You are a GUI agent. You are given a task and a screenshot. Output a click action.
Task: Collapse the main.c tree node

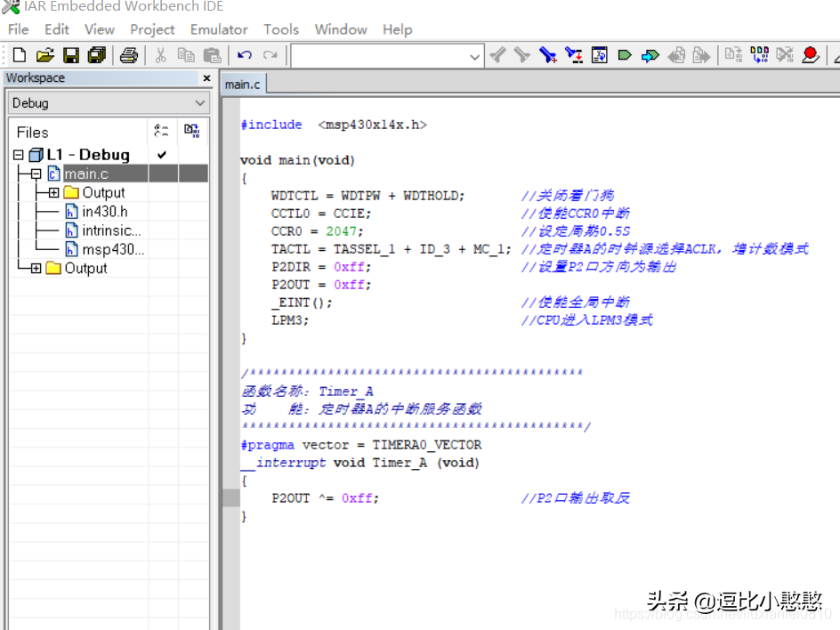tap(36, 174)
